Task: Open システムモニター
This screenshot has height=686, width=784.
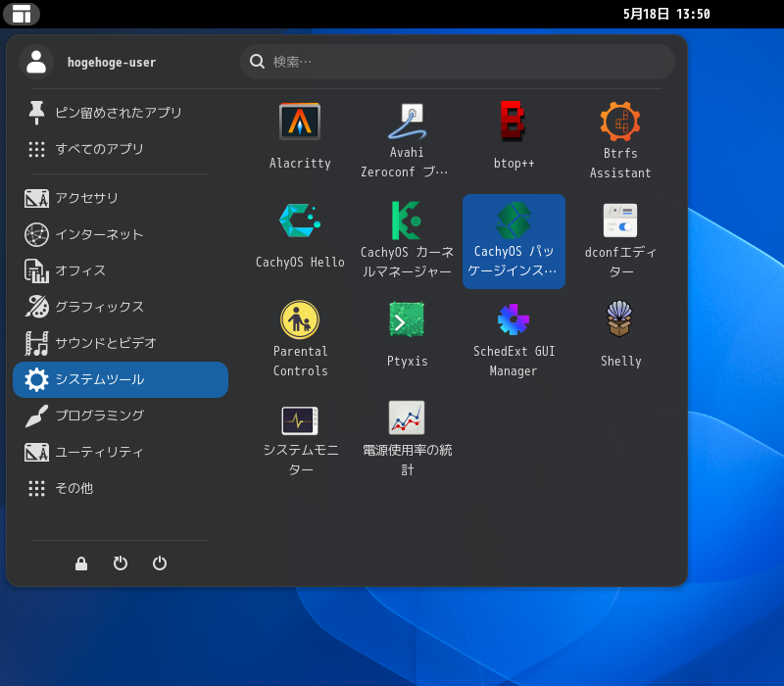Action: (300, 438)
